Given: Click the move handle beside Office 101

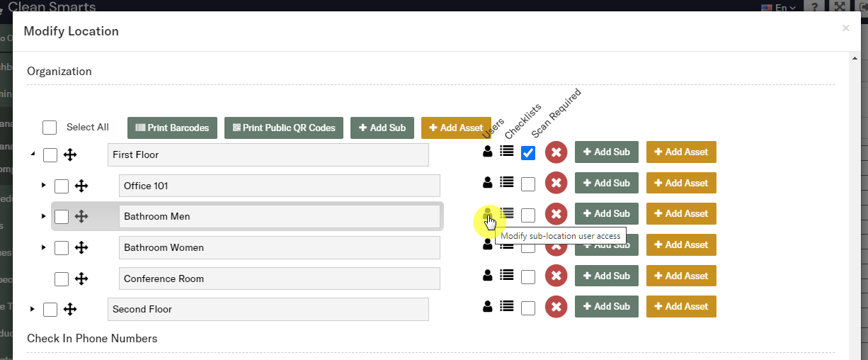Looking at the screenshot, I should click(81, 186).
